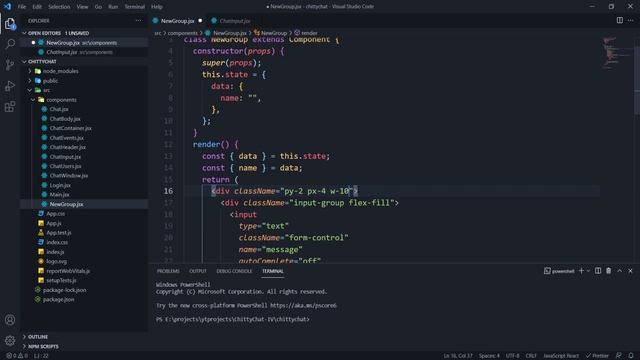The image size is (640, 360).
Task: Open package.json in the file tree
Action: [58, 299]
